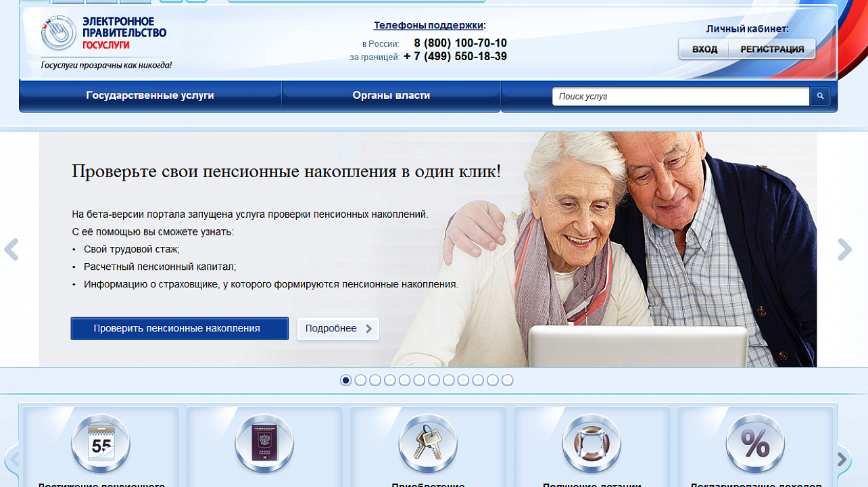Image resolution: width=868 pixels, height=487 pixels.
Task: Open the lifebuoy subsidy icon
Action: point(592,444)
